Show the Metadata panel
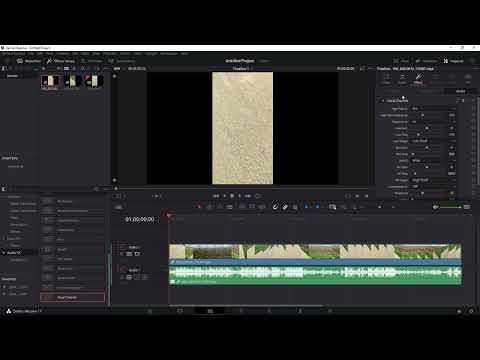 click(426, 61)
